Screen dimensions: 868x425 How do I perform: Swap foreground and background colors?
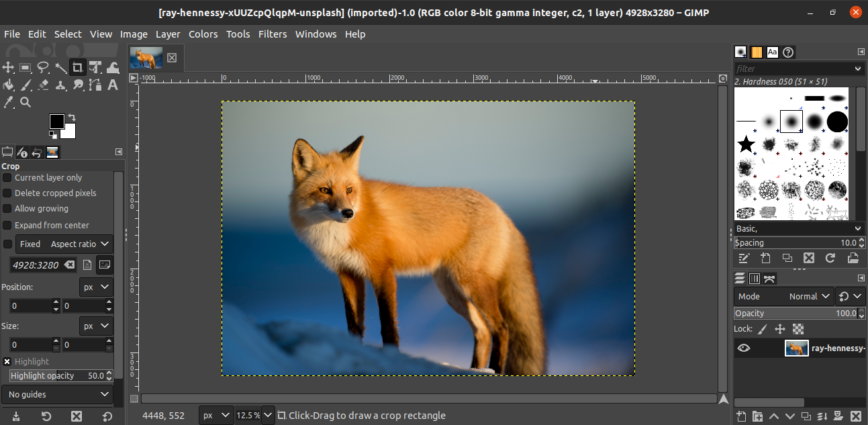tap(72, 117)
